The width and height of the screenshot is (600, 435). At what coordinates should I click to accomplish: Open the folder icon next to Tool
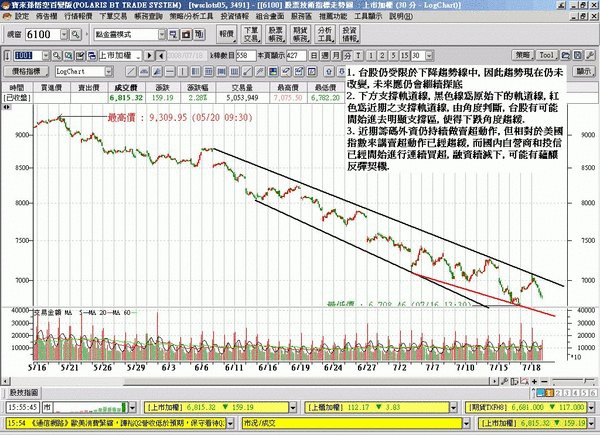click(x=566, y=55)
